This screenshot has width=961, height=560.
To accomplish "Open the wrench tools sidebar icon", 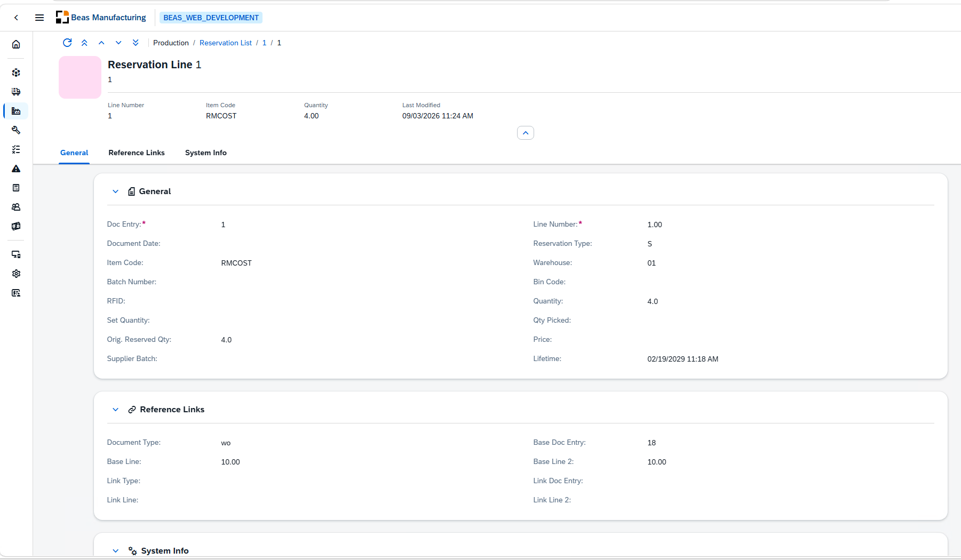I will (16, 130).
